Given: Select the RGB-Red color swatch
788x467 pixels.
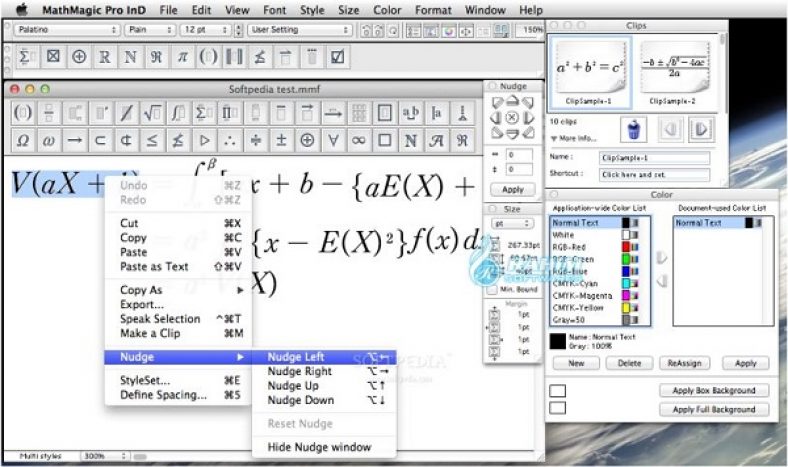Looking at the screenshot, I should pyautogui.click(x=626, y=247).
